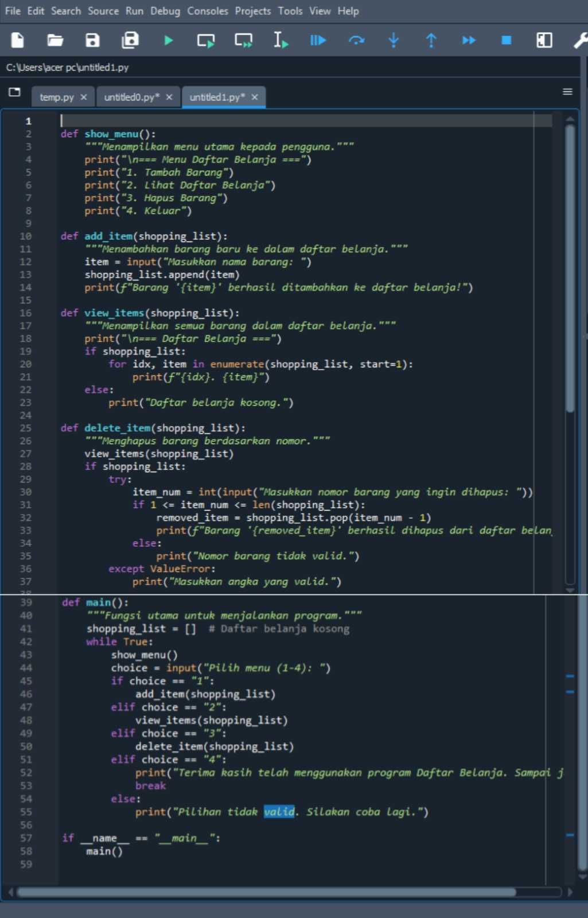This screenshot has height=918, width=588.
Task: Open the Help menu
Action: tap(348, 11)
